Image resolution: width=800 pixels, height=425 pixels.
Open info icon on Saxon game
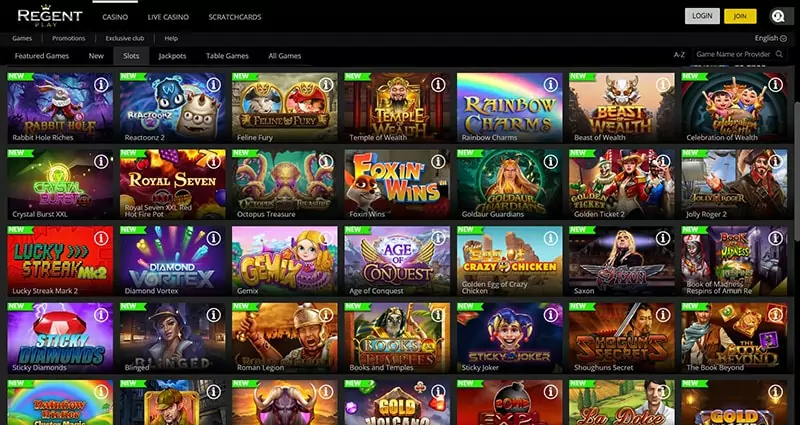[662, 238]
